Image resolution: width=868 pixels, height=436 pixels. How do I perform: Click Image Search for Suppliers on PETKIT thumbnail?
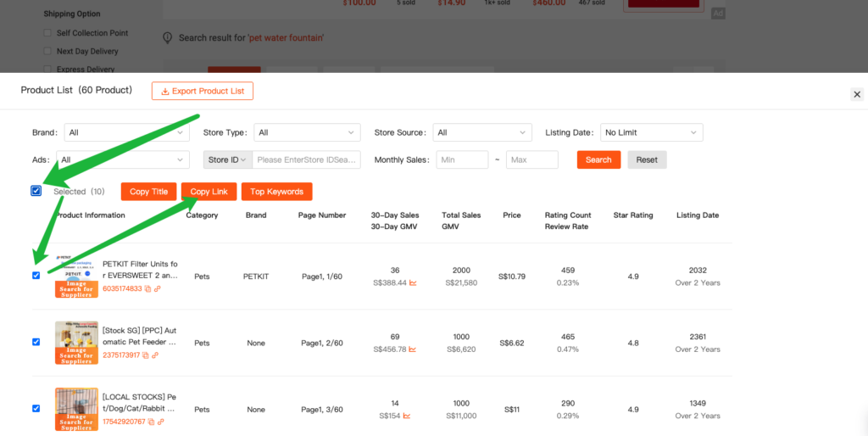point(76,289)
